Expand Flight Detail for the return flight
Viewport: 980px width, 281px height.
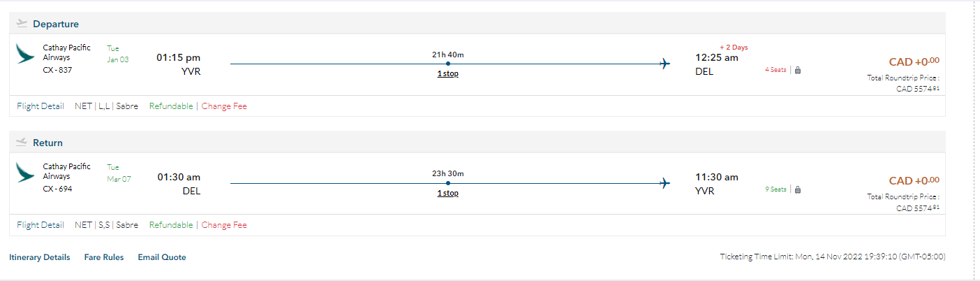pyautogui.click(x=40, y=225)
